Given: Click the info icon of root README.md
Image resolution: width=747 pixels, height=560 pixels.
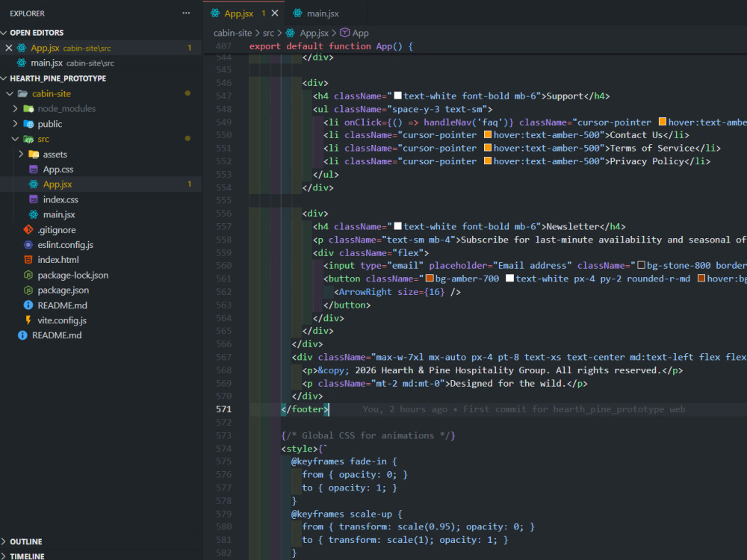Looking at the screenshot, I should pyautogui.click(x=22, y=335).
